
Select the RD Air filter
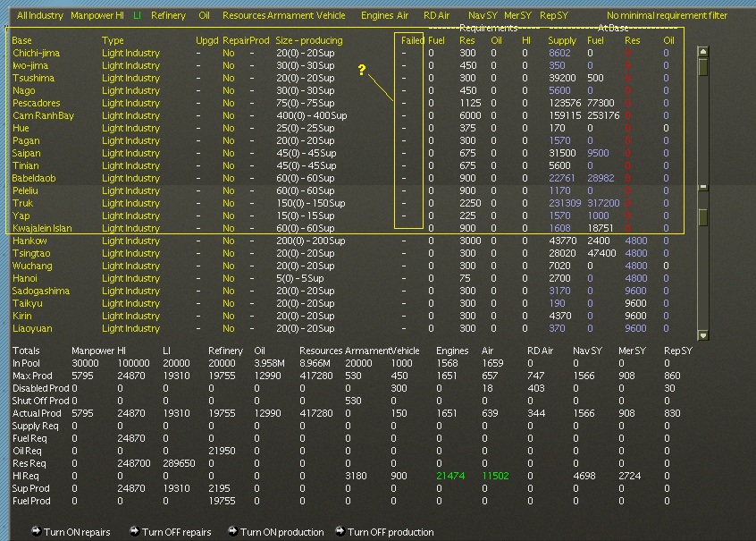[x=436, y=15]
